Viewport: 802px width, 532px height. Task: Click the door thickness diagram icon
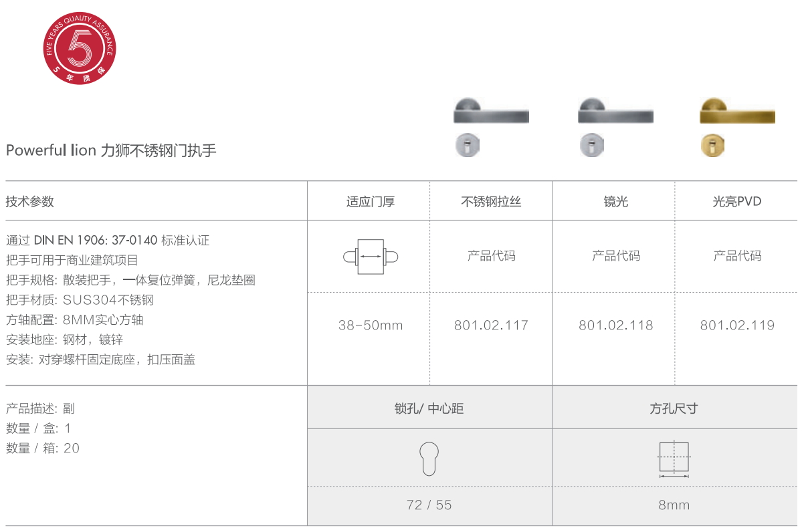370,256
